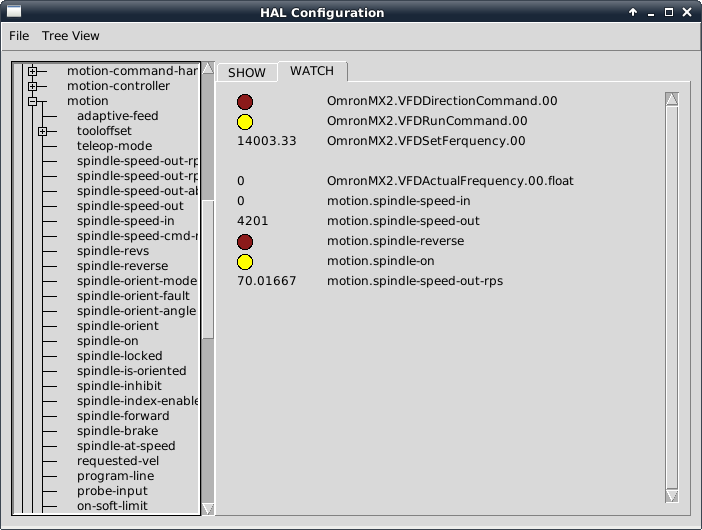Click the motion.spindle-reverse dark red indicator
The width and height of the screenshot is (702, 530).
pyautogui.click(x=245, y=242)
